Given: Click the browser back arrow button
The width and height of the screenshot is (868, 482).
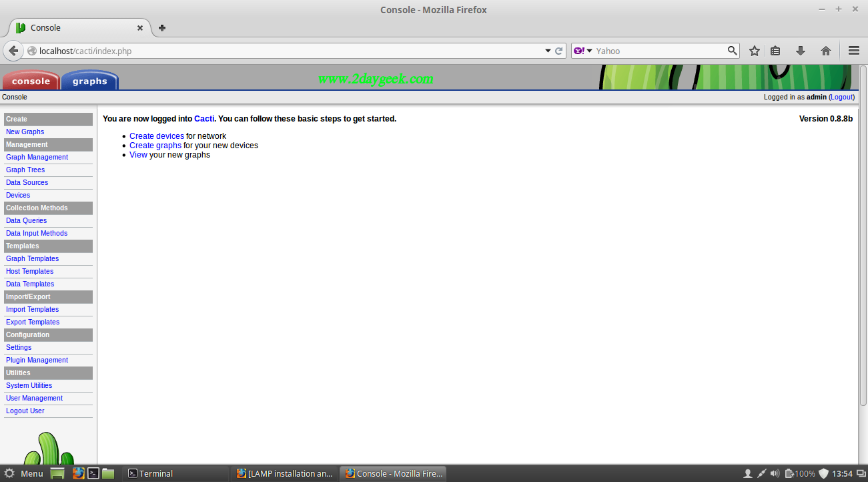Looking at the screenshot, I should [13, 51].
